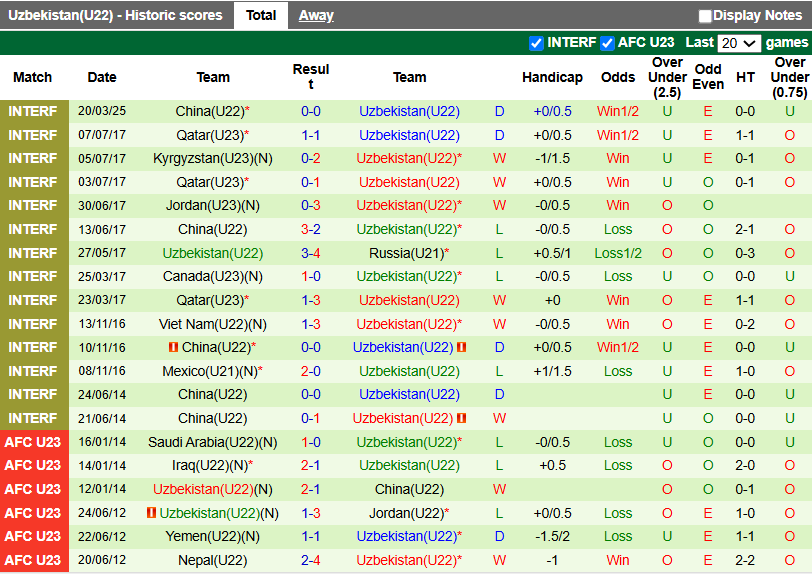Click the Odd Even column header

(x=708, y=77)
